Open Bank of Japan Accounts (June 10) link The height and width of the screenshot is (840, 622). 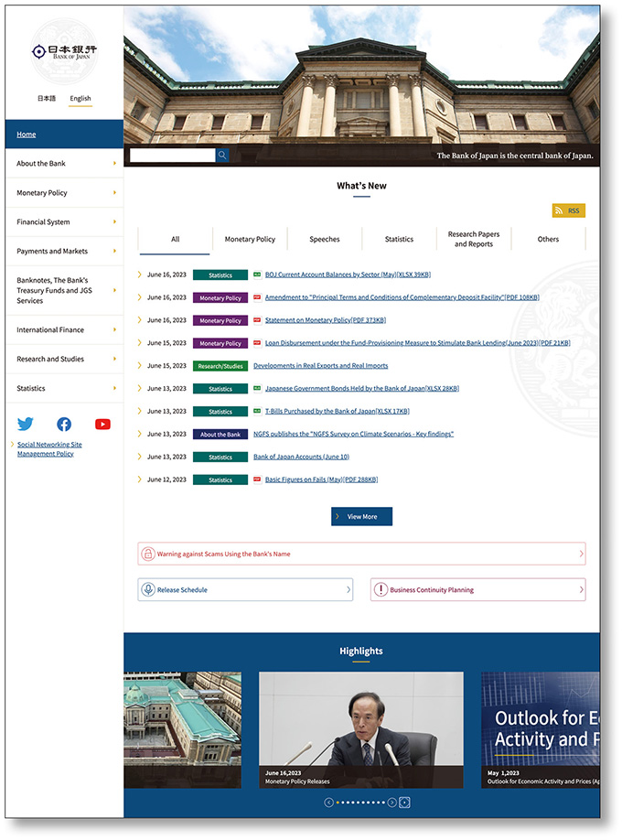click(x=301, y=457)
